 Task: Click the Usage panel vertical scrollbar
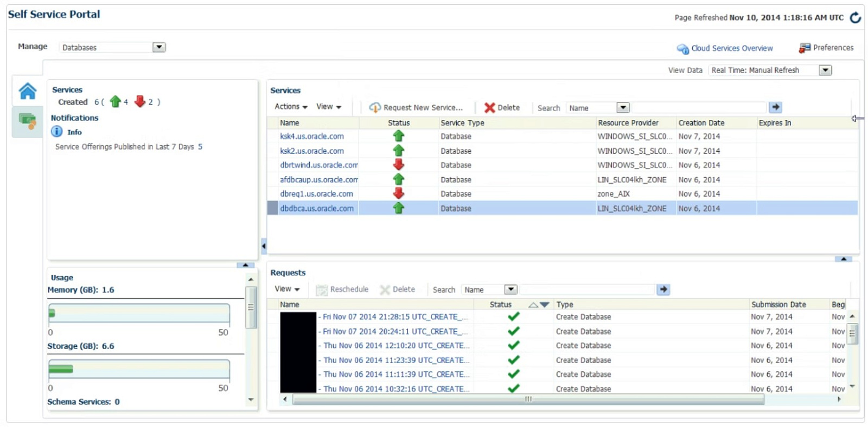pos(251,307)
